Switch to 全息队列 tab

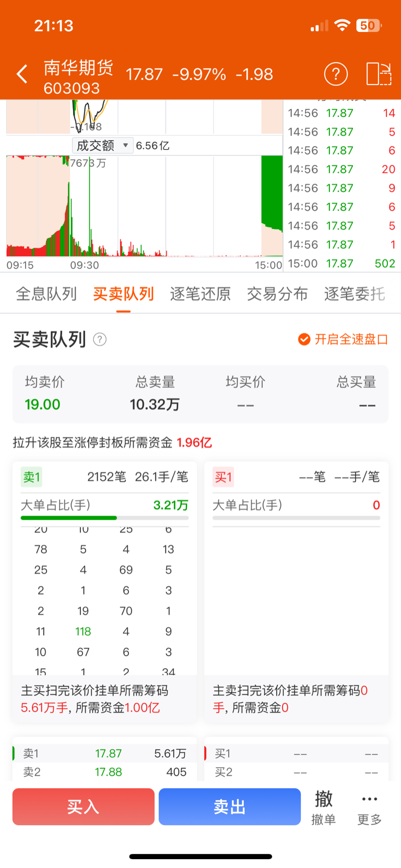coord(46,294)
